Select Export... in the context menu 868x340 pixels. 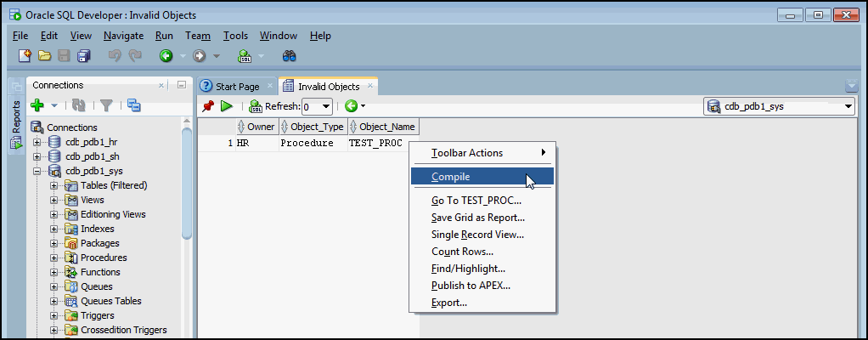click(448, 302)
